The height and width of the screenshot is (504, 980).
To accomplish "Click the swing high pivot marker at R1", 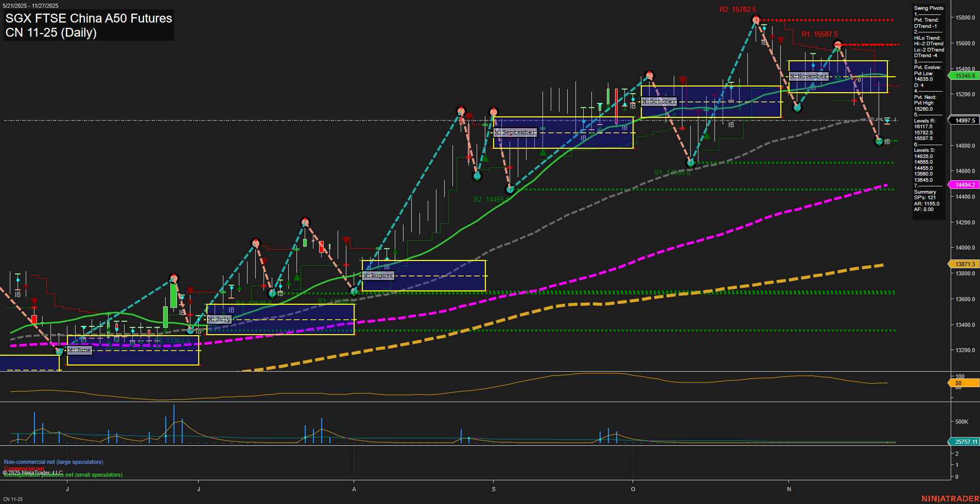I will point(837,45).
